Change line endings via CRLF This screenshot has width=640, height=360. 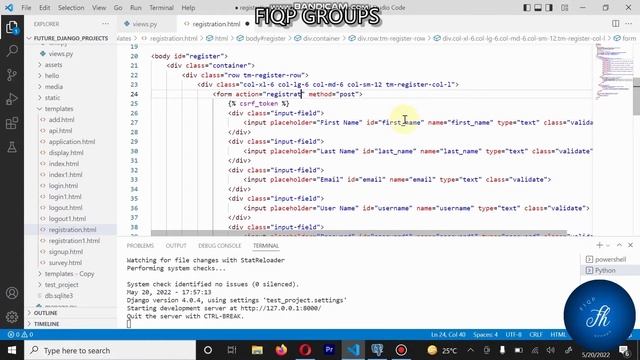coord(536,334)
